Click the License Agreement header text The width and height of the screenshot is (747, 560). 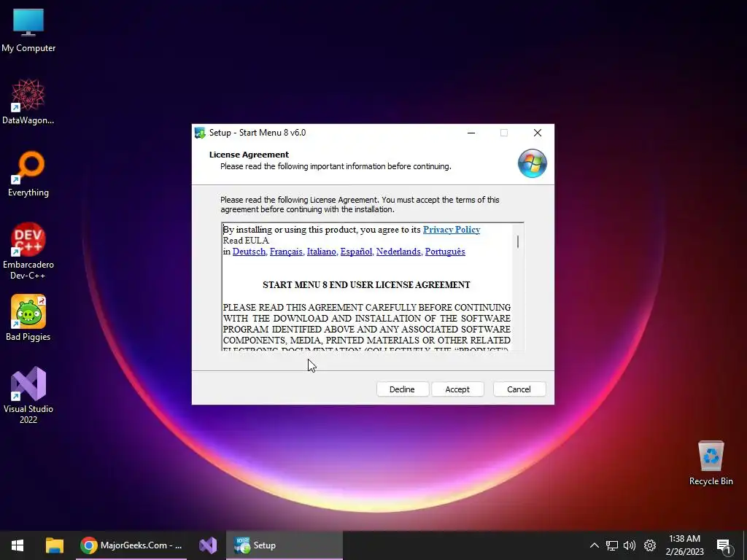[249, 155]
